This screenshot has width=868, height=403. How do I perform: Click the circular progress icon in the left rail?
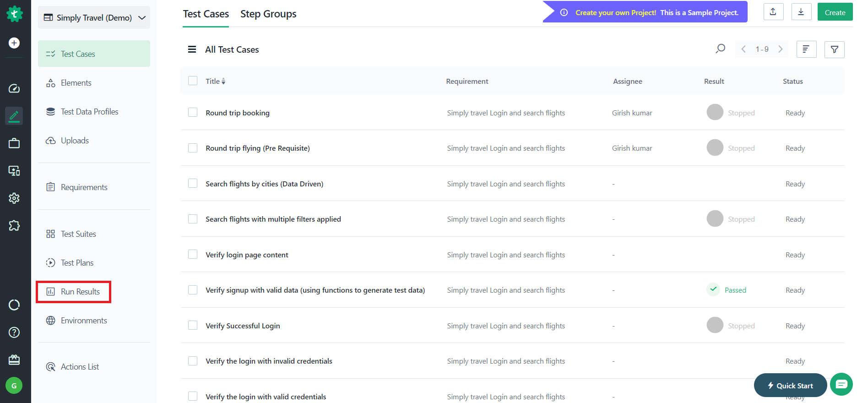[x=14, y=305]
